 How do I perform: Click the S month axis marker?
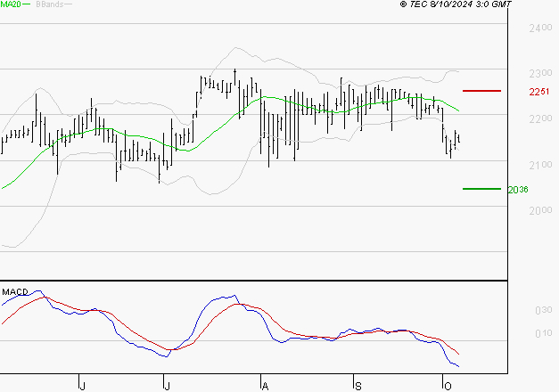click(358, 386)
